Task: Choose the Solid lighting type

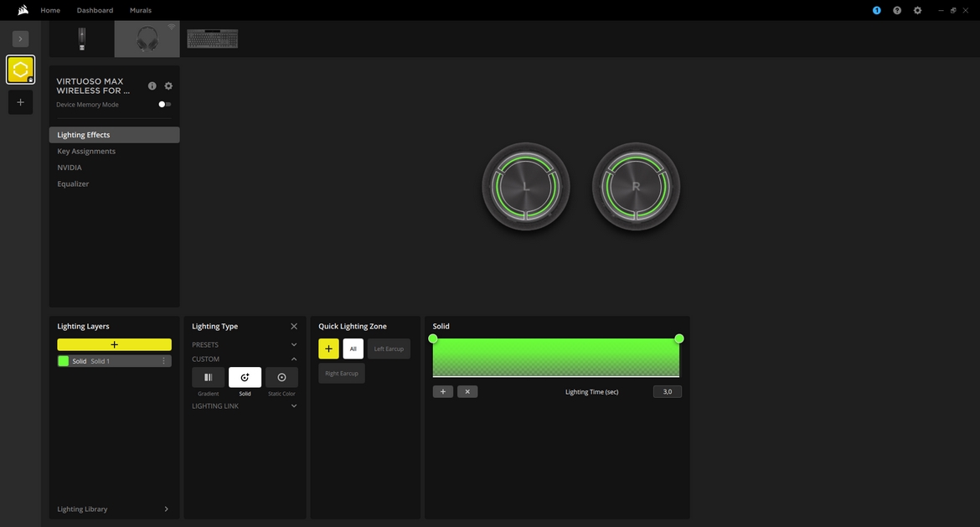Action: (245, 377)
